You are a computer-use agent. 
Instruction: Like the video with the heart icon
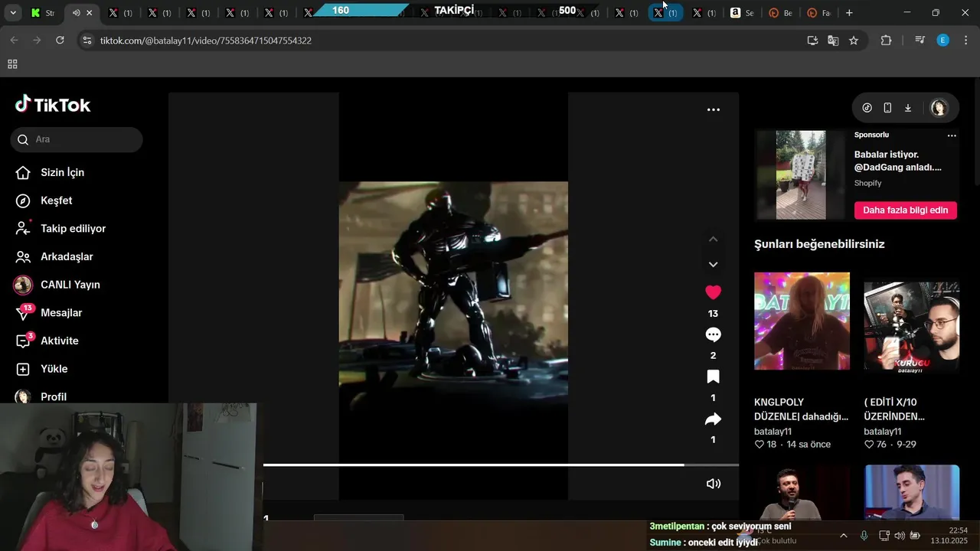point(713,292)
